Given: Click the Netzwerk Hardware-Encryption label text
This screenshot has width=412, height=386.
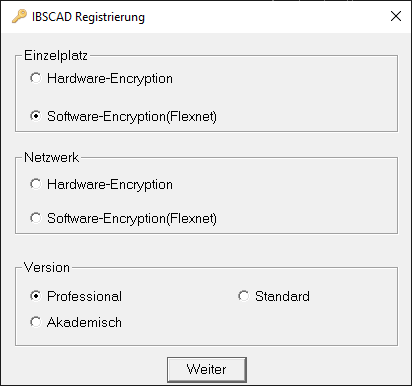Looking at the screenshot, I should click(110, 185).
